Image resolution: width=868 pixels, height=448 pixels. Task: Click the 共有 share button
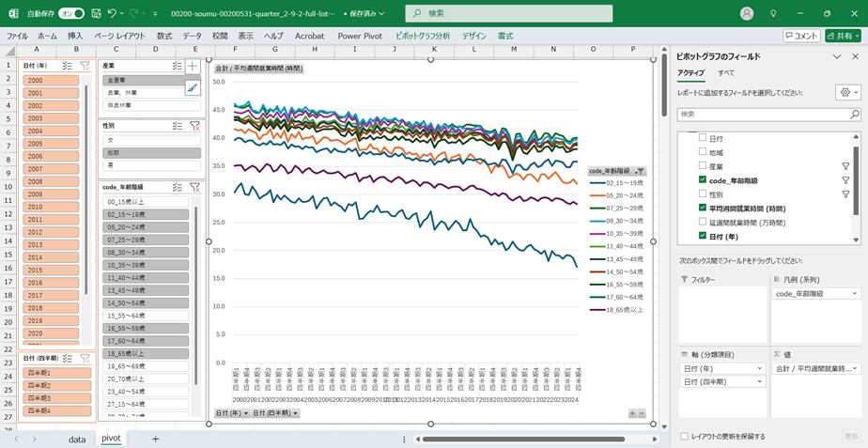843,36
